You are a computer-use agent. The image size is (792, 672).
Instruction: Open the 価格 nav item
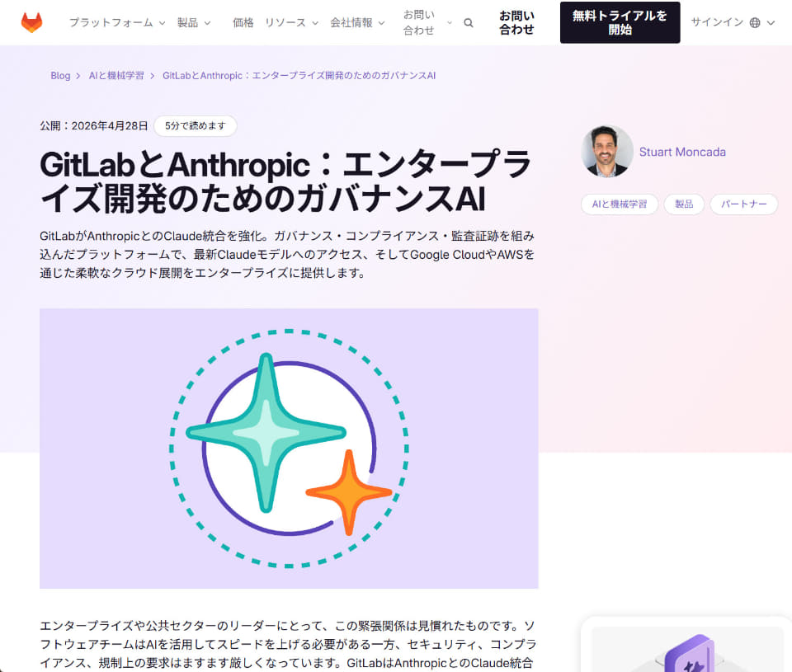point(243,23)
